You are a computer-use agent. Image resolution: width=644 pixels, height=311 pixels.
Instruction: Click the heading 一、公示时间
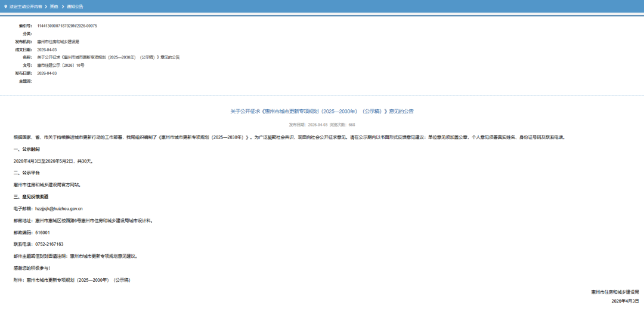click(27, 149)
